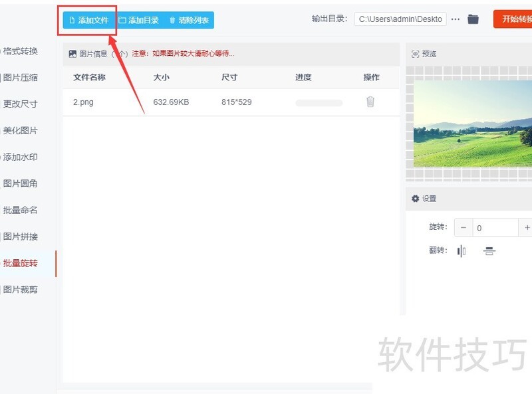Open 图片裁剪 in the sidebar
This screenshot has width=532, height=394.
point(21,290)
